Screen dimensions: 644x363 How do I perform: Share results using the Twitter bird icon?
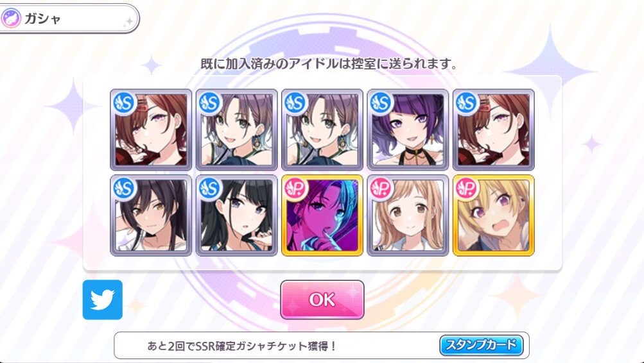[102, 300]
